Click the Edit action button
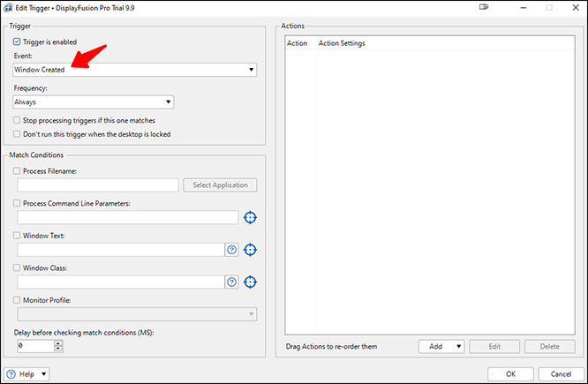588x384 pixels. click(494, 347)
